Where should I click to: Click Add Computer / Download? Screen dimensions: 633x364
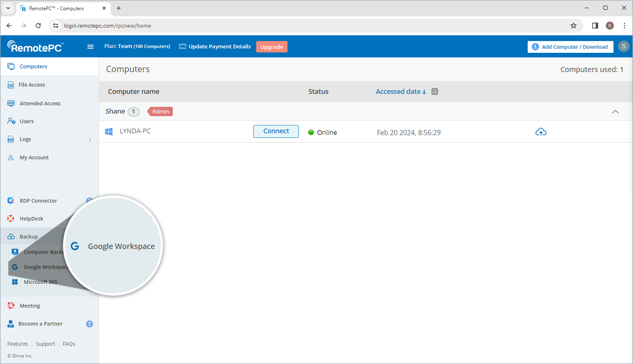570,47
